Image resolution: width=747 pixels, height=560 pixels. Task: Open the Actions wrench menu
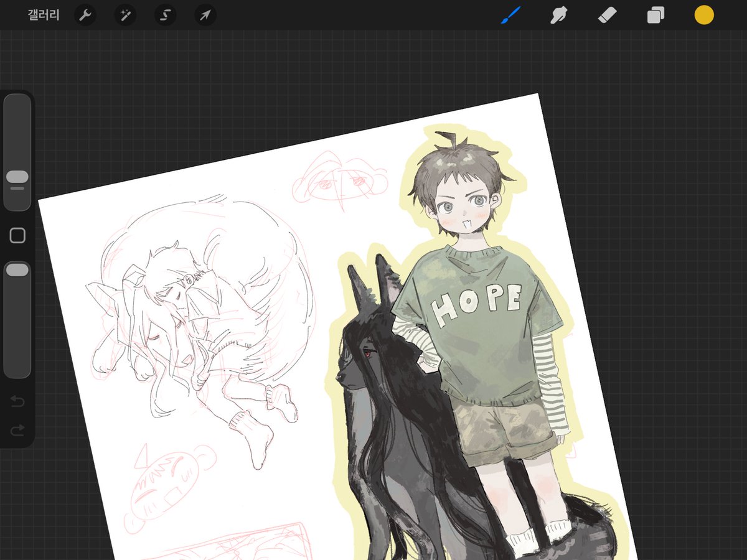point(85,15)
